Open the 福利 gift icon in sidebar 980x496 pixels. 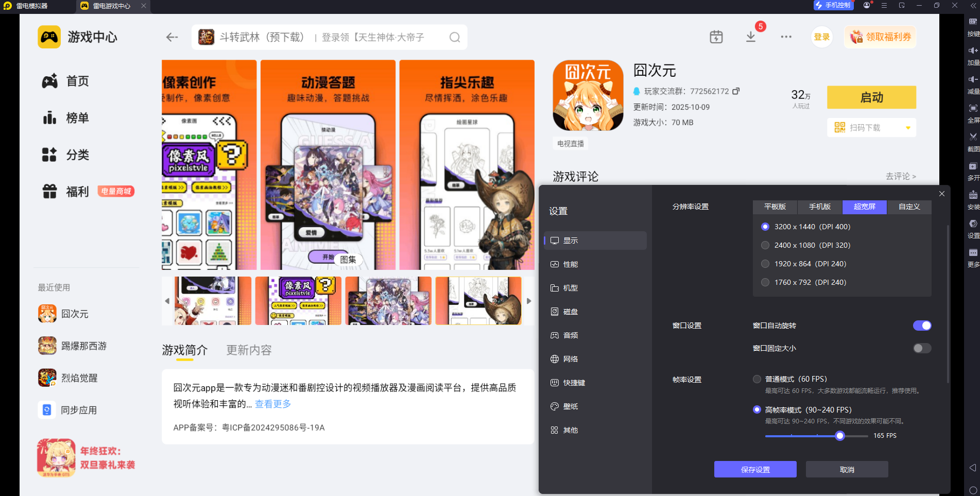pos(50,192)
